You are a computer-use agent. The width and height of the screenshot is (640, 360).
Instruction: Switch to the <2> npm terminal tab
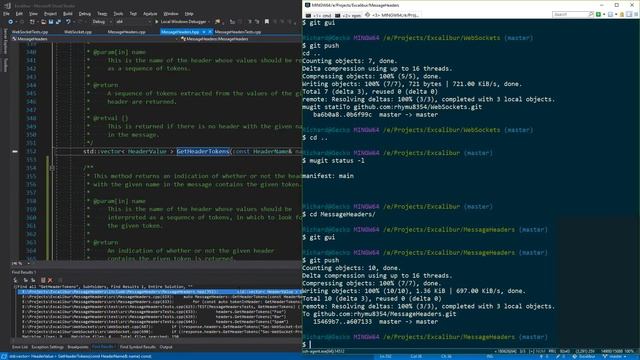click(349, 15)
